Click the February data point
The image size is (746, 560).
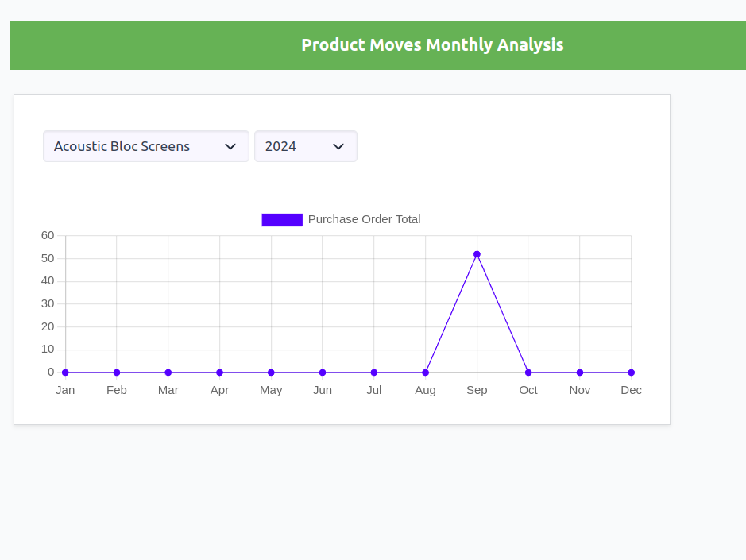tap(117, 373)
